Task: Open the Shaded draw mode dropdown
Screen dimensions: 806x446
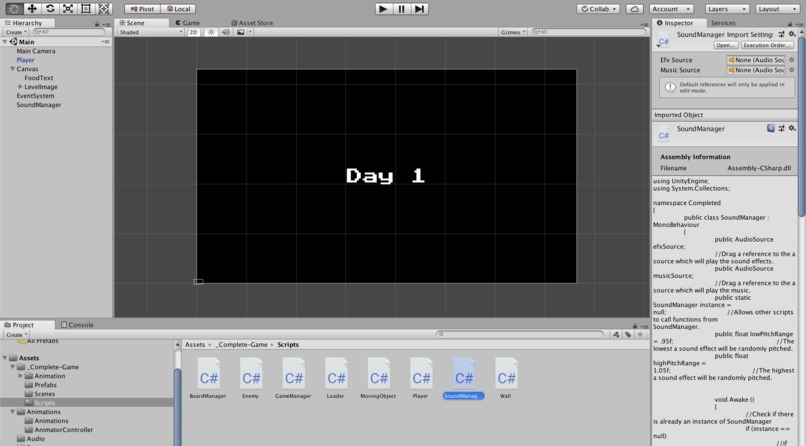Action: click(x=151, y=32)
